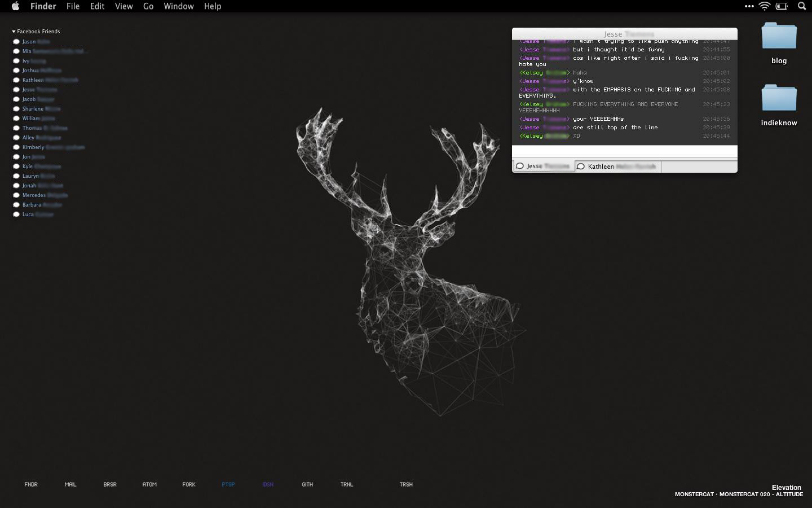Open the Wi-Fi status menu icon
Image resolution: width=812 pixels, height=508 pixels.
coord(765,6)
